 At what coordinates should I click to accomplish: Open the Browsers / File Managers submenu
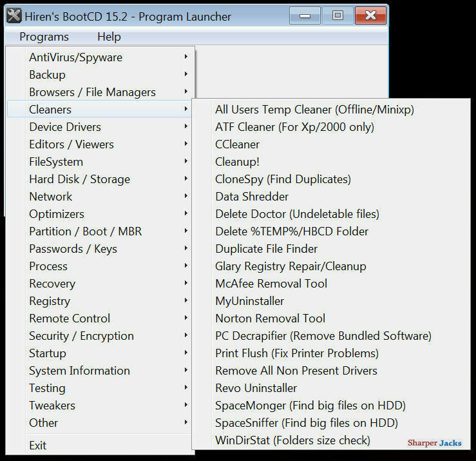(99, 92)
